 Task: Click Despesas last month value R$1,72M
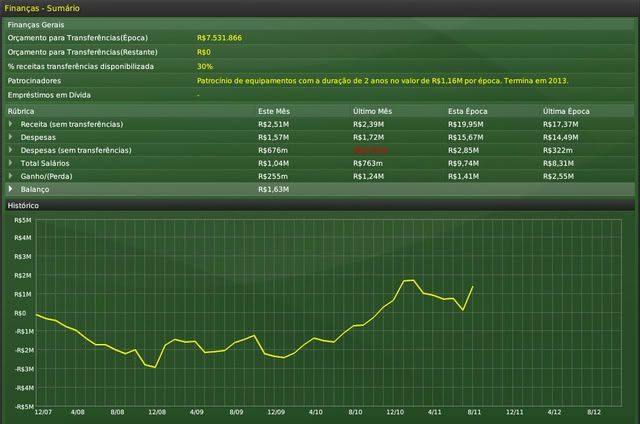pos(368,137)
